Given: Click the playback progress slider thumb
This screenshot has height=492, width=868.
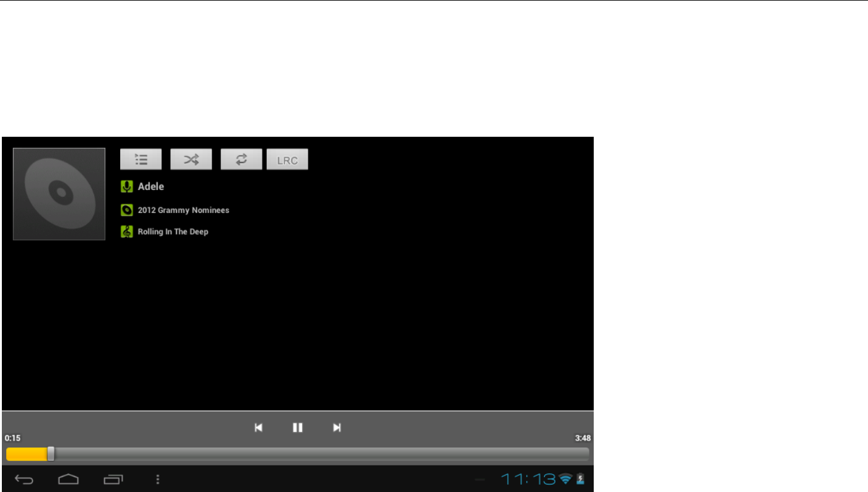Looking at the screenshot, I should pyautogui.click(x=51, y=454).
